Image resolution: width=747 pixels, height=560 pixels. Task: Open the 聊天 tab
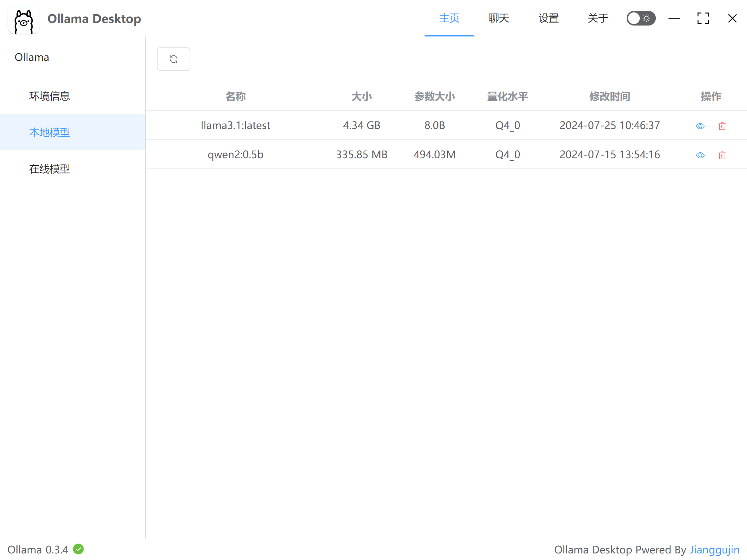click(499, 18)
